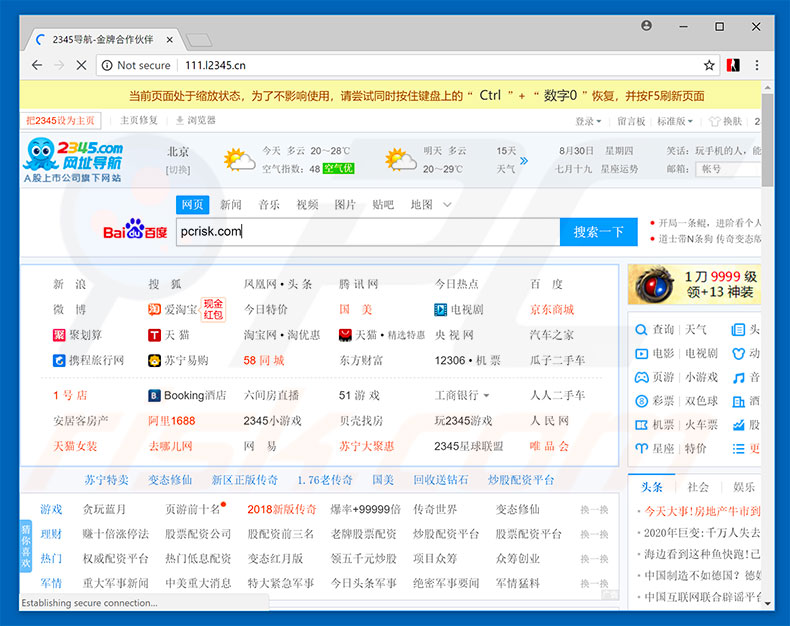The width and height of the screenshot is (790, 626).
Task: Select the 网页 search tab
Action: point(192,205)
